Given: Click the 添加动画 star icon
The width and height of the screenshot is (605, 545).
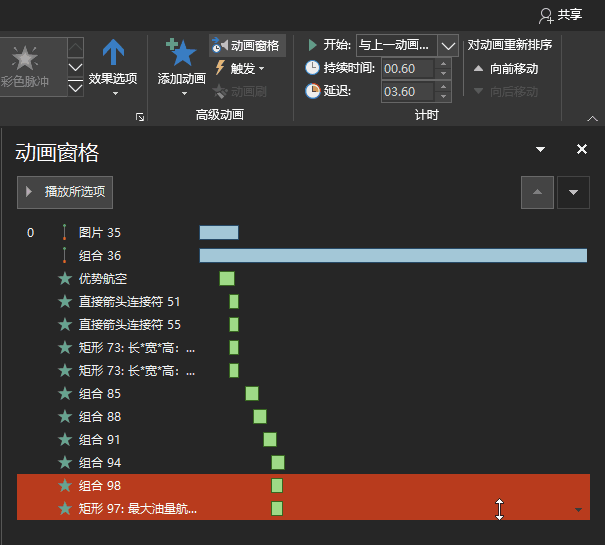Looking at the screenshot, I should pyautogui.click(x=181, y=54).
